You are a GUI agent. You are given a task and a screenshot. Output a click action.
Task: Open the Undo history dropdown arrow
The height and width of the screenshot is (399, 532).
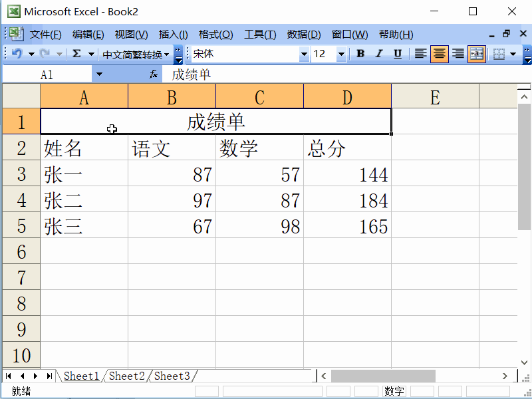(x=31, y=54)
